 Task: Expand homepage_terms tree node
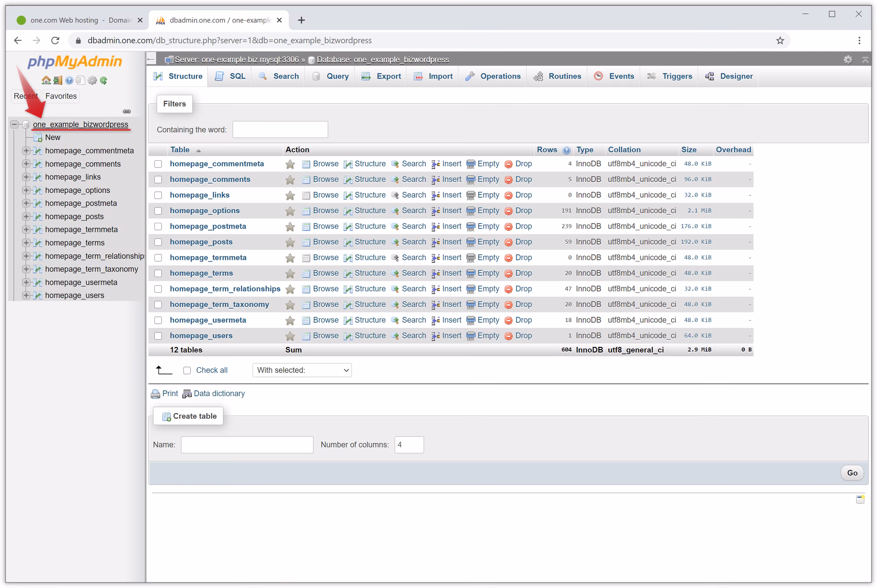[26, 243]
